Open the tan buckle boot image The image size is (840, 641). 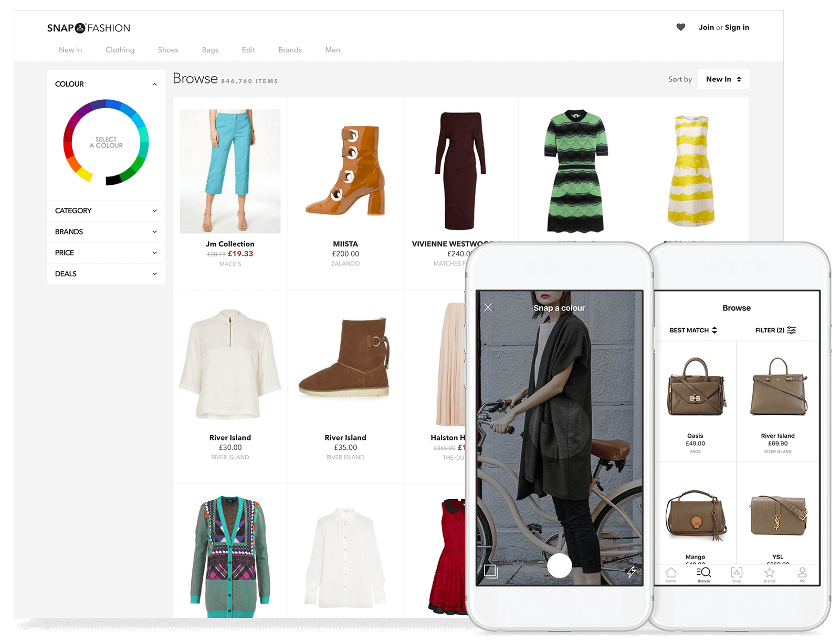[x=345, y=171]
